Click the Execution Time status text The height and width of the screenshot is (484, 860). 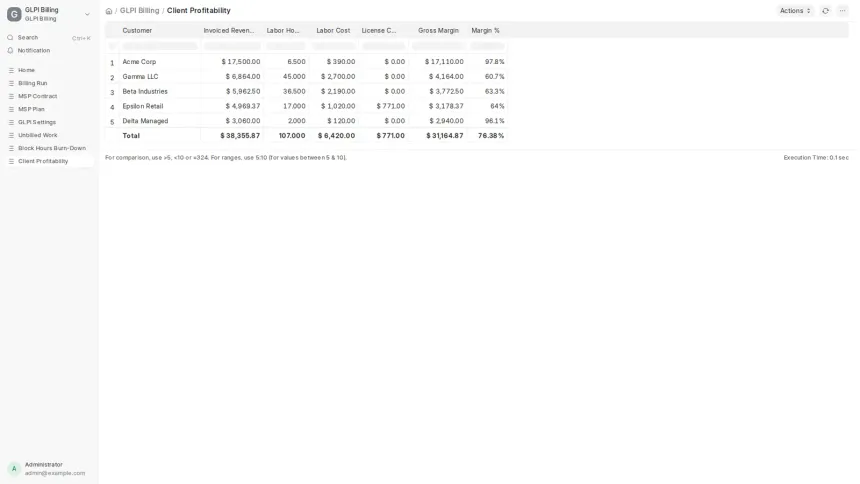[x=816, y=158]
